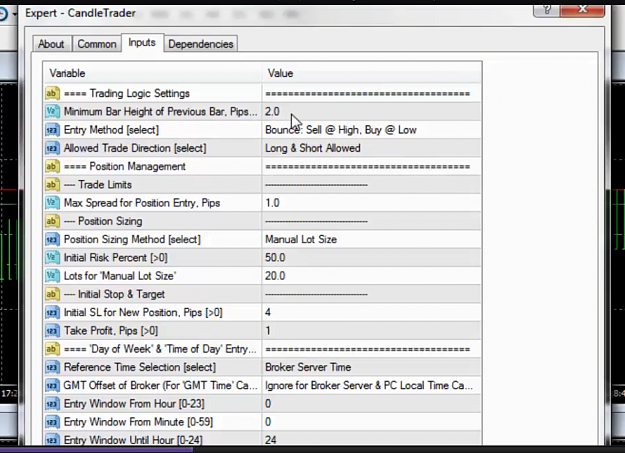Click the 123 icon beside GMT Offset of Broker
Viewport: 625px width, 453px height.
[52, 386]
